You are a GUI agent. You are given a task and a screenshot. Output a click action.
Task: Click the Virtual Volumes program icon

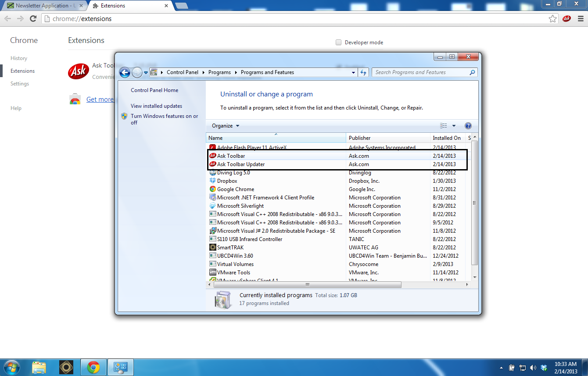213,264
